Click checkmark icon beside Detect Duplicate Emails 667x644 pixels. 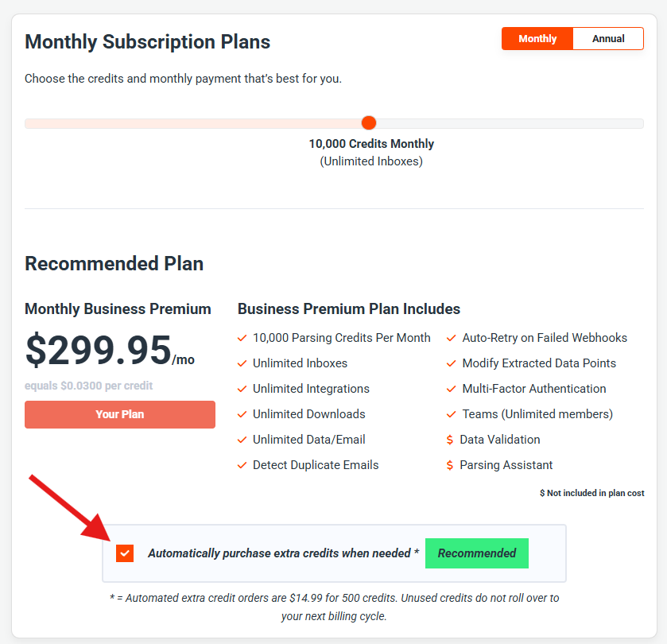pos(242,465)
